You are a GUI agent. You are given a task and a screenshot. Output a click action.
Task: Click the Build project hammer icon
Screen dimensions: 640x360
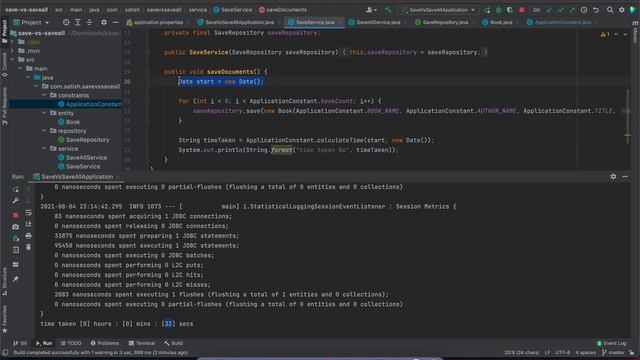[388, 10]
